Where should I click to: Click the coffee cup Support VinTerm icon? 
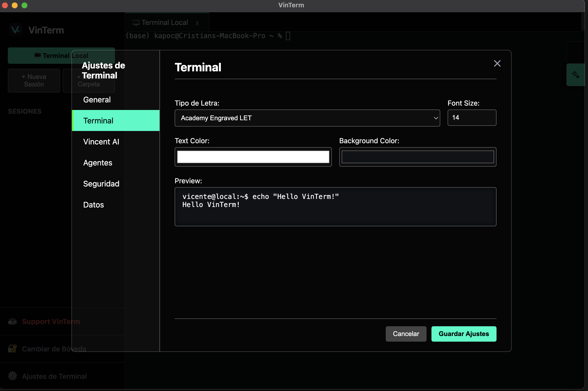point(12,321)
